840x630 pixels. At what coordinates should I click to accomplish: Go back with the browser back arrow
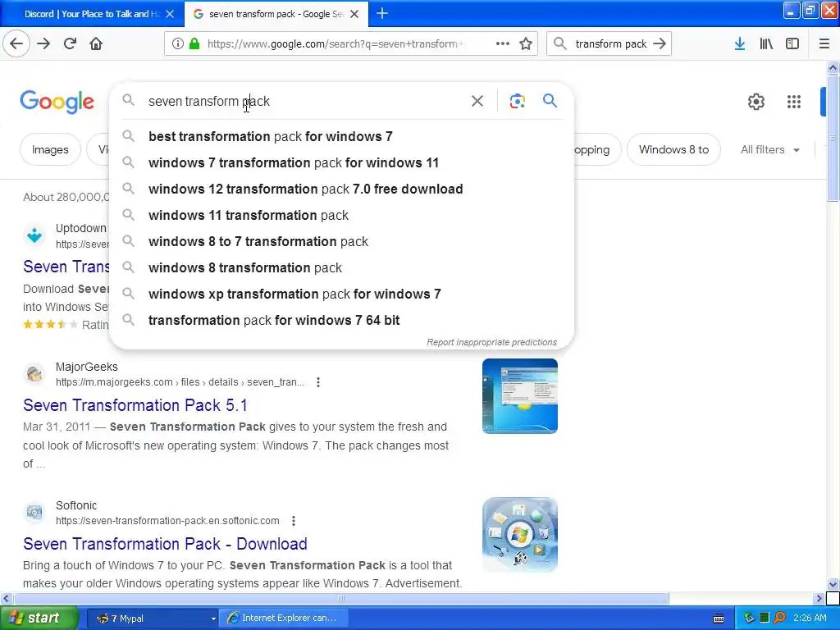tap(16, 43)
